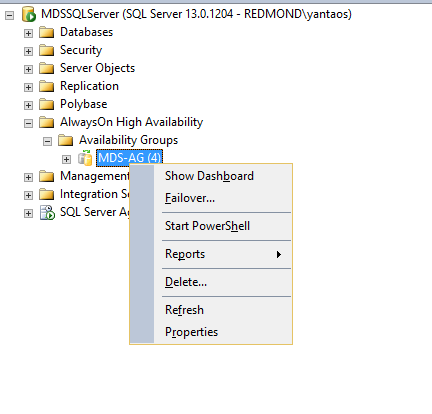Click the Availability Groups folder icon
This screenshot has width=432, height=414.
65,140
